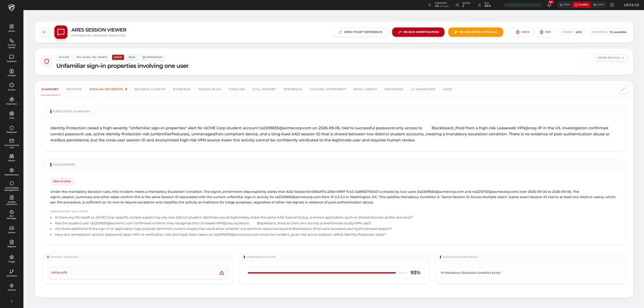Switch to the Email Draft tab
The width and height of the screenshot is (644, 308).
tap(365, 89)
